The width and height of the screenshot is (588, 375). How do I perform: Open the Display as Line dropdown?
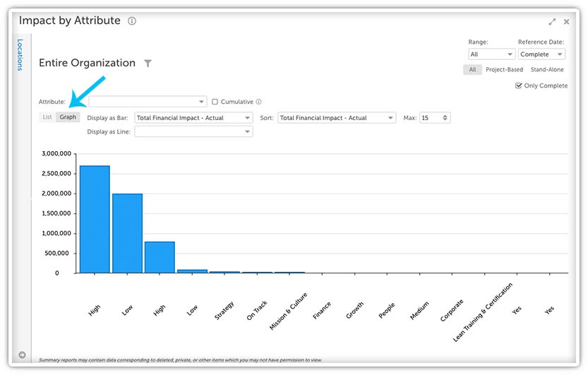click(x=193, y=131)
